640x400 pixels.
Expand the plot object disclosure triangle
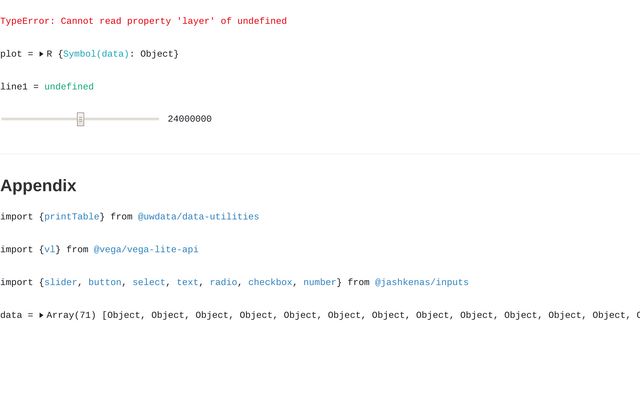(42, 54)
